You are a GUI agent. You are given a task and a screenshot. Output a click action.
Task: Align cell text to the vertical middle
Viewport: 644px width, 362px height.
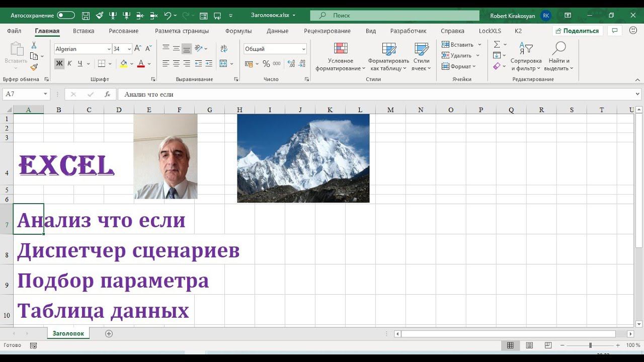pyautogui.click(x=176, y=48)
